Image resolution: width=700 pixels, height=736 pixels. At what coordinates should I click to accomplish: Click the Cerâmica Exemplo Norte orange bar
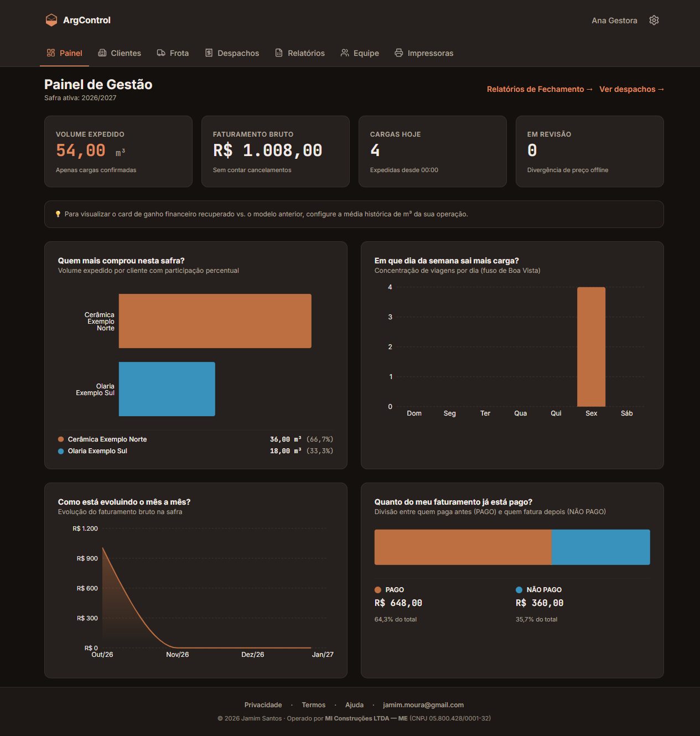click(x=215, y=321)
